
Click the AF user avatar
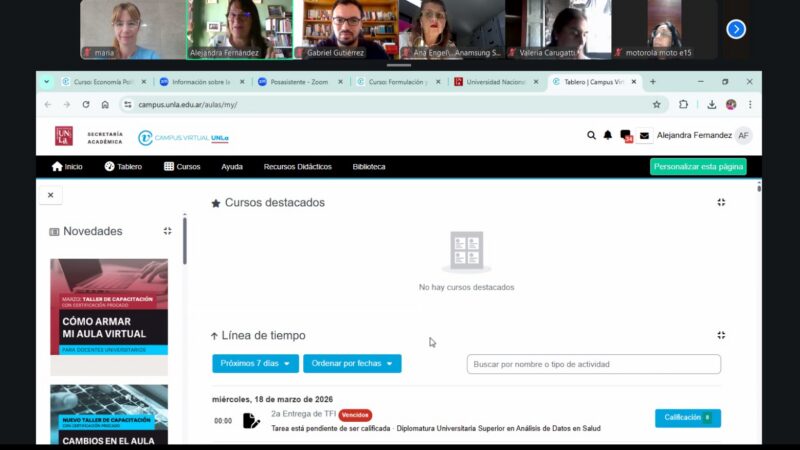(x=743, y=136)
